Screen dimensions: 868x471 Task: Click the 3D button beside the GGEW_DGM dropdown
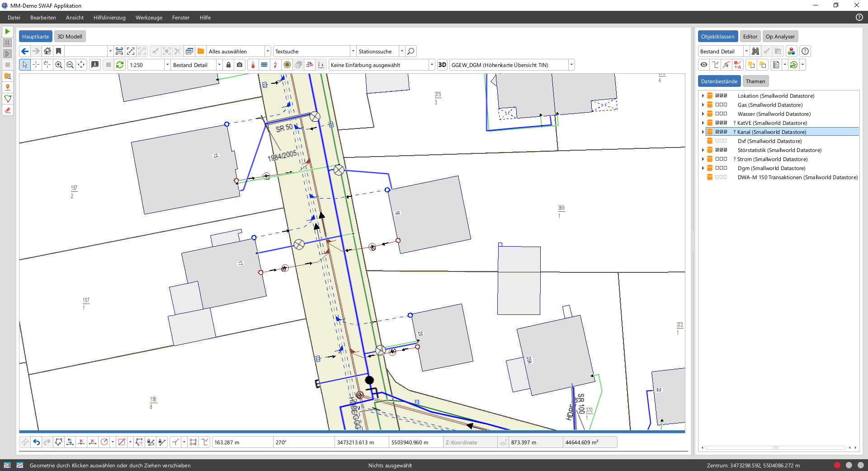(442, 65)
